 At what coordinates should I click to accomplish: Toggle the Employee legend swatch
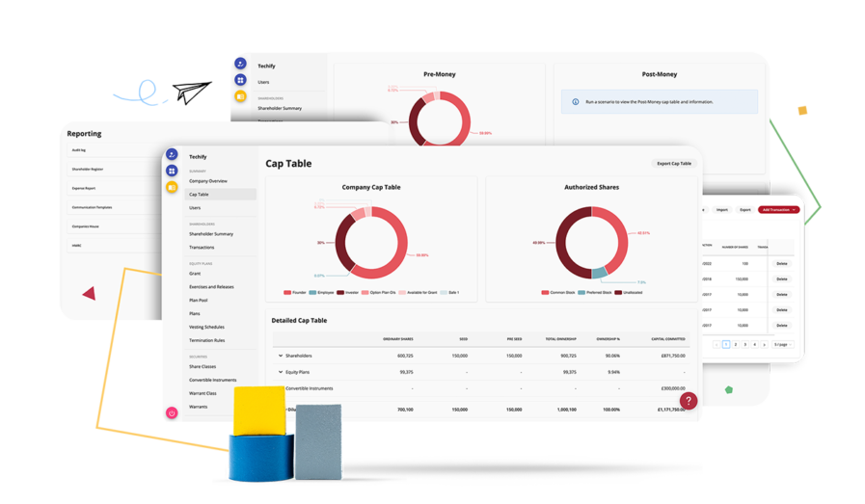[312, 292]
